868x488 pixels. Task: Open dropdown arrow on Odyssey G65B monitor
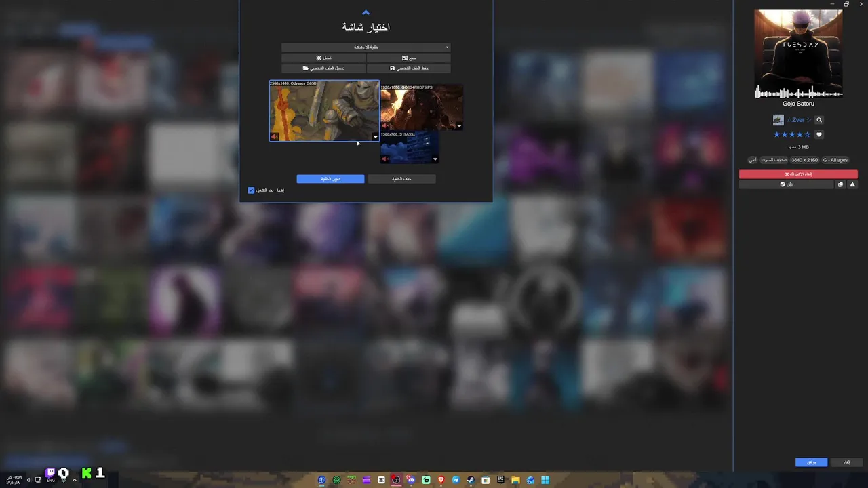click(x=375, y=137)
